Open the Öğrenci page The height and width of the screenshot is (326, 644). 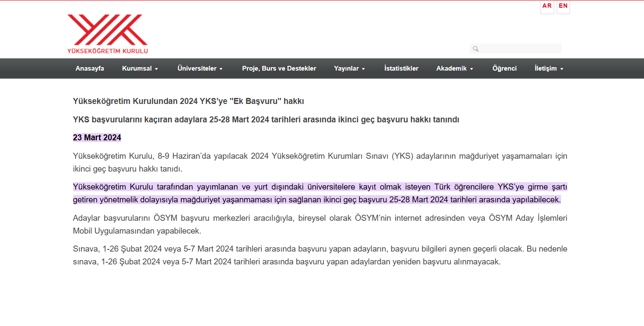coord(505,68)
